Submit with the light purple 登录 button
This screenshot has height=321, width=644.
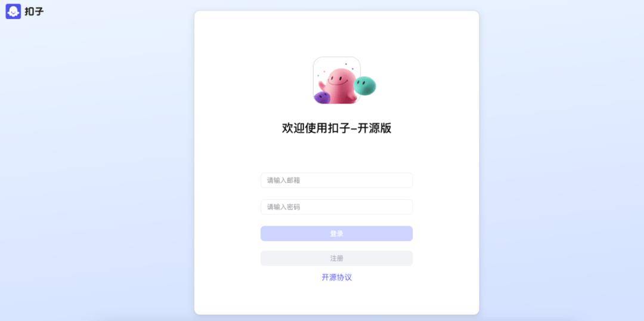pyautogui.click(x=336, y=233)
